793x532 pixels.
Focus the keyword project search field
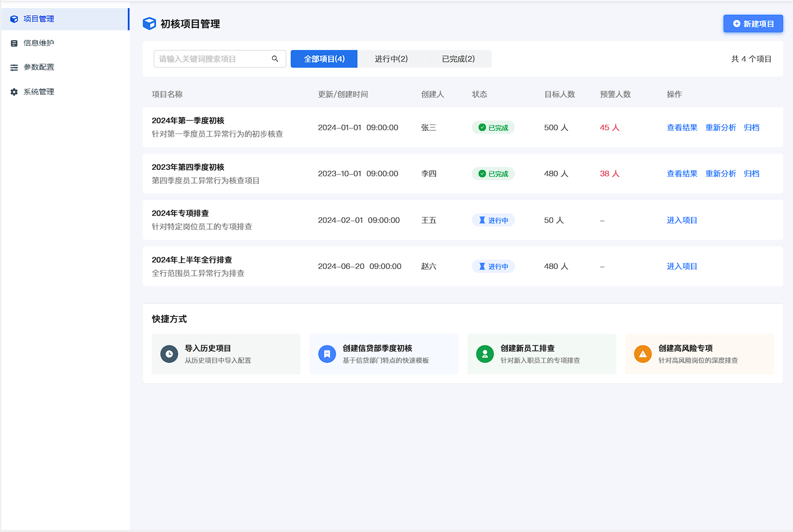coord(212,59)
